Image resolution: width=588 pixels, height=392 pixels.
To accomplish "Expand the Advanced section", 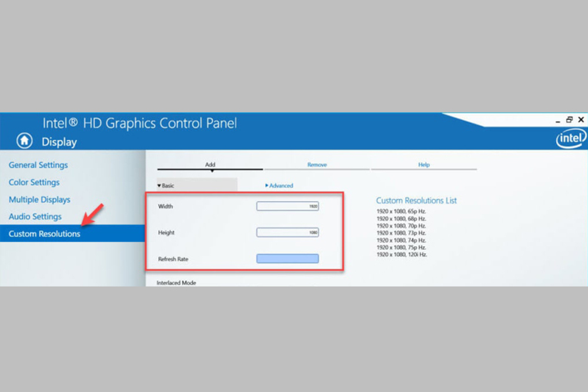I will pos(279,186).
